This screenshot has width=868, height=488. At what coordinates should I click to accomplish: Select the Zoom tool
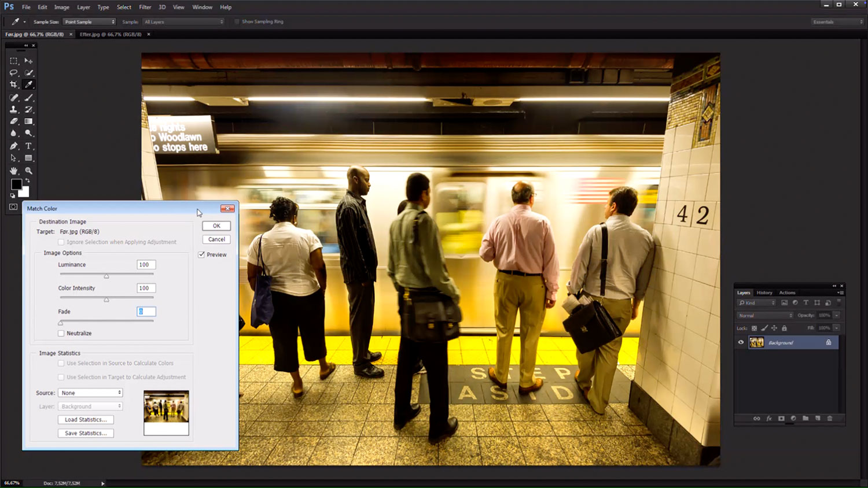coord(28,171)
